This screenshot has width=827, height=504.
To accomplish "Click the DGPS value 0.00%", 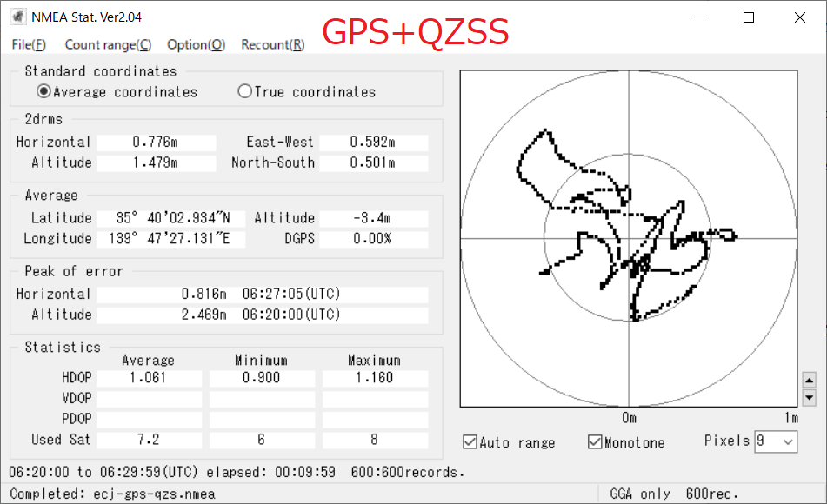I will pyautogui.click(x=373, y=239).
